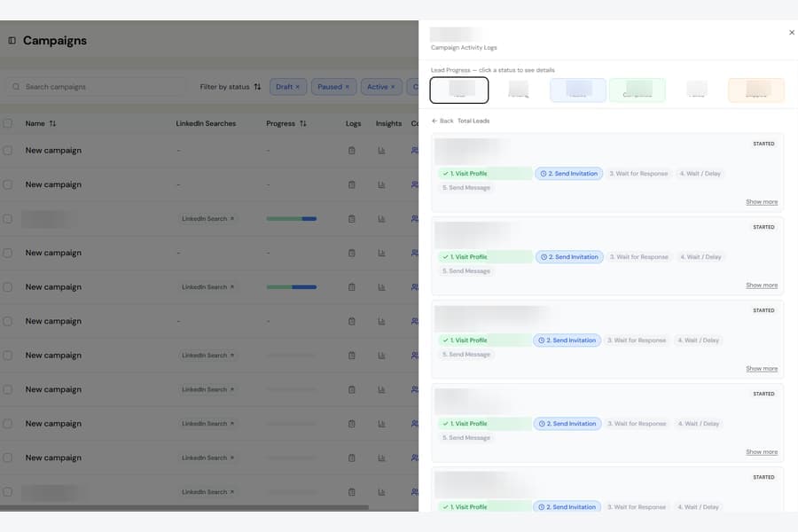
Task: Select the black-outlined lead status tab
Action: click(459, 90)
